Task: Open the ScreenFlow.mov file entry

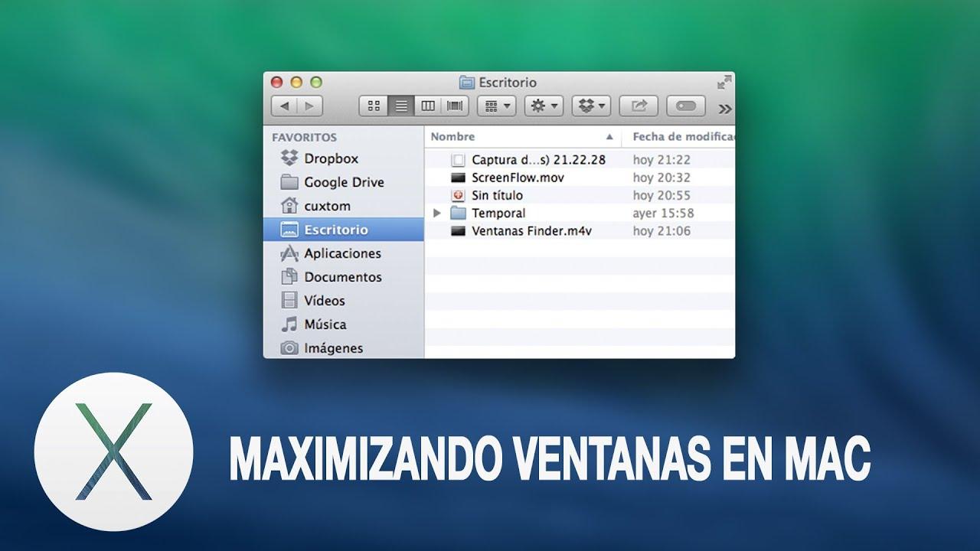Action: point(507,178)
